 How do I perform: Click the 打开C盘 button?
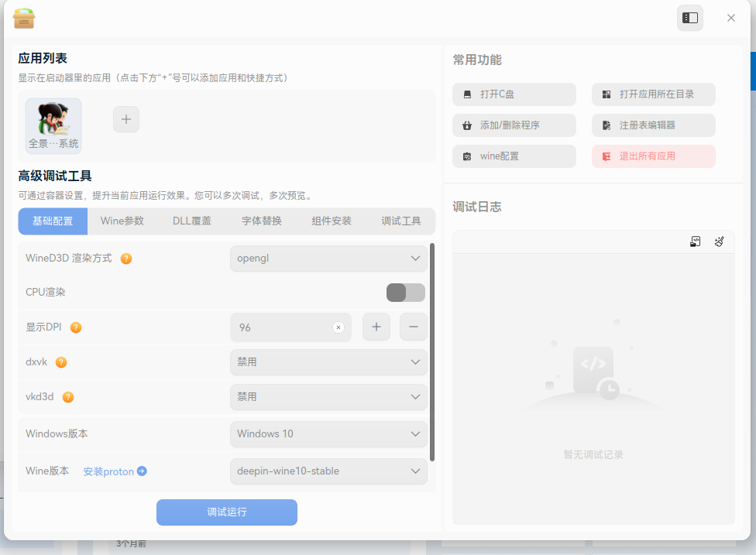tap(514, 94)
